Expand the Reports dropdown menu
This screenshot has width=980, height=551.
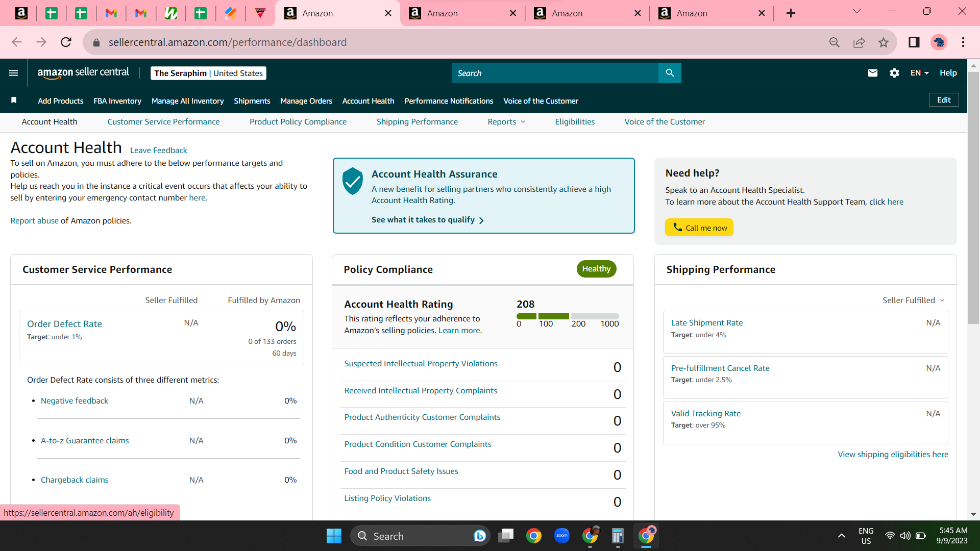(506, 122)
